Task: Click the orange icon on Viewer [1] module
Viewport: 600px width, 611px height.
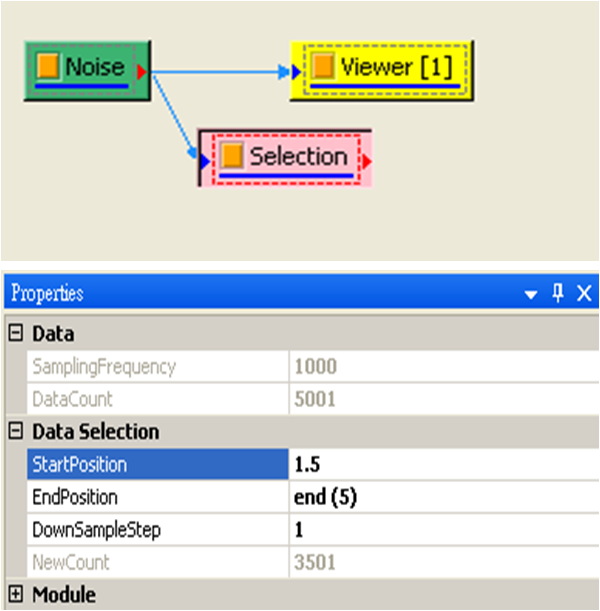Action: [322, 67]
